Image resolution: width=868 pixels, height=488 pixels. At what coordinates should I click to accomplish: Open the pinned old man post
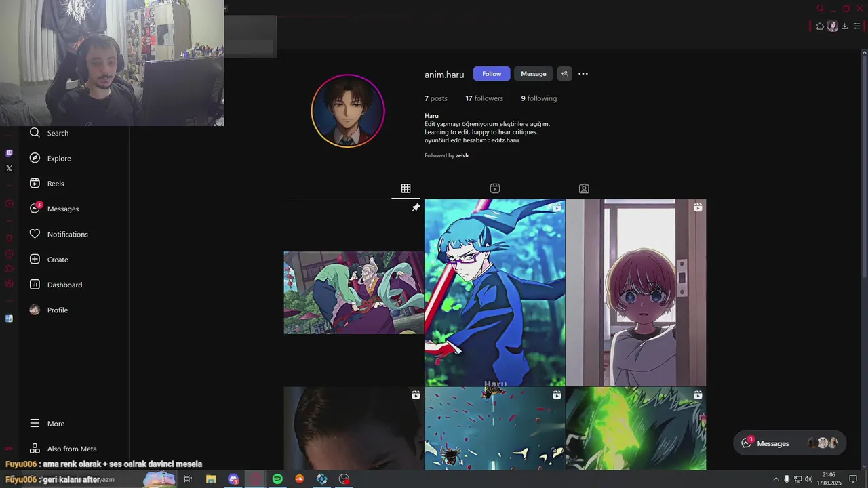point(354,293)
